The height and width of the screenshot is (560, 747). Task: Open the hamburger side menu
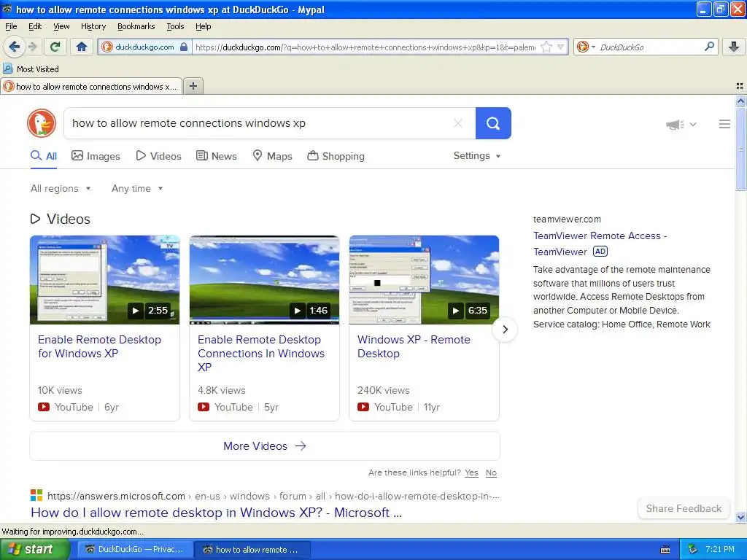[724, 124]
